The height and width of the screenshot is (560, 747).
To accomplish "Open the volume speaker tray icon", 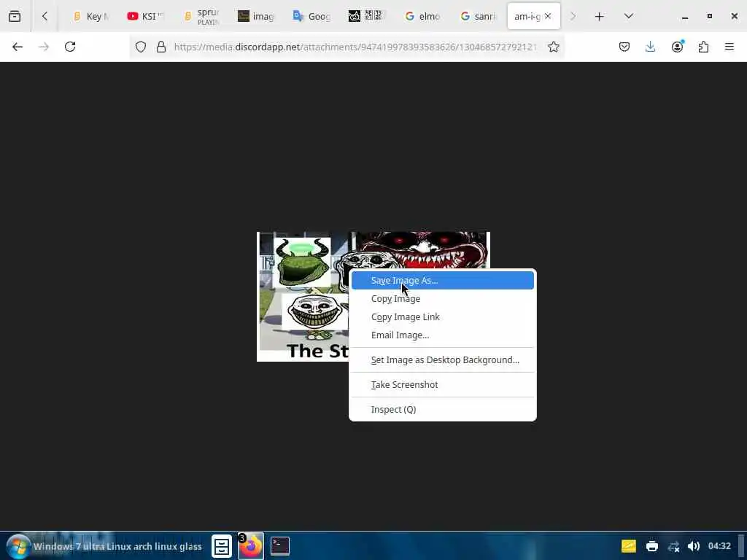I will click(x=694, y=546).
